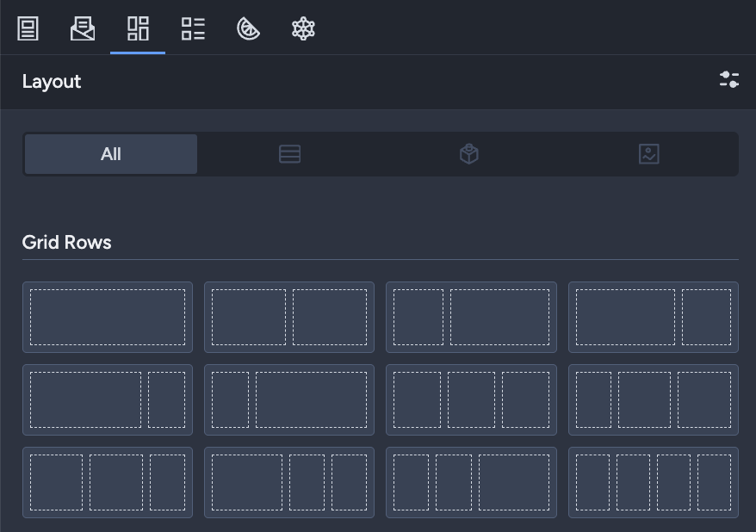Open the network graph panel
756x532 pixels.
click(303, 28)
